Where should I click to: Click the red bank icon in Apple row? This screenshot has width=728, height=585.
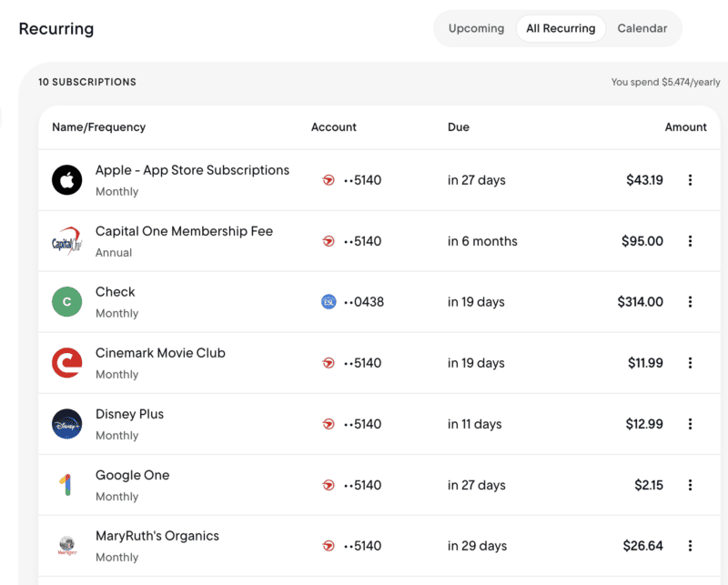pyautogui.click(x=329, y=179)
